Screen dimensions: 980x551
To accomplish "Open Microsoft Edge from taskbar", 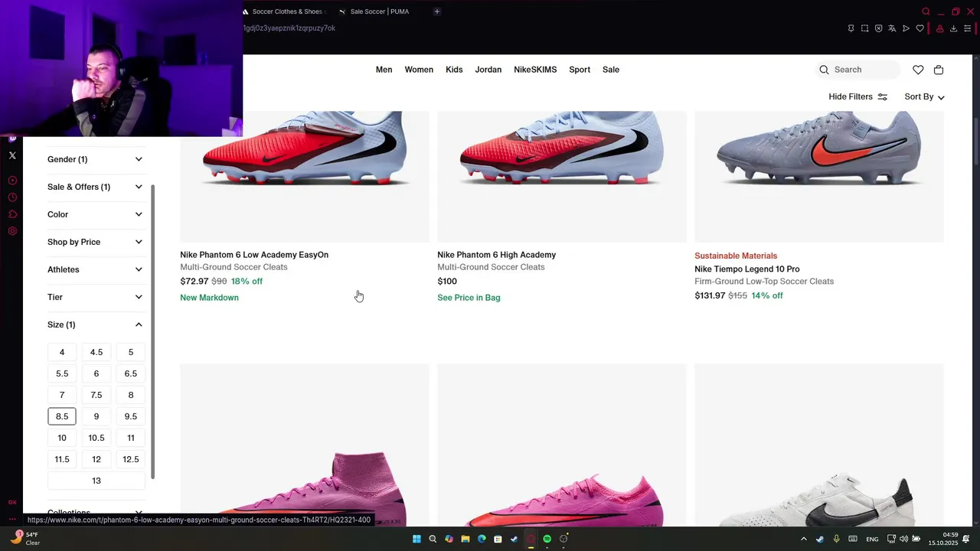I will (x=482, y=539).
